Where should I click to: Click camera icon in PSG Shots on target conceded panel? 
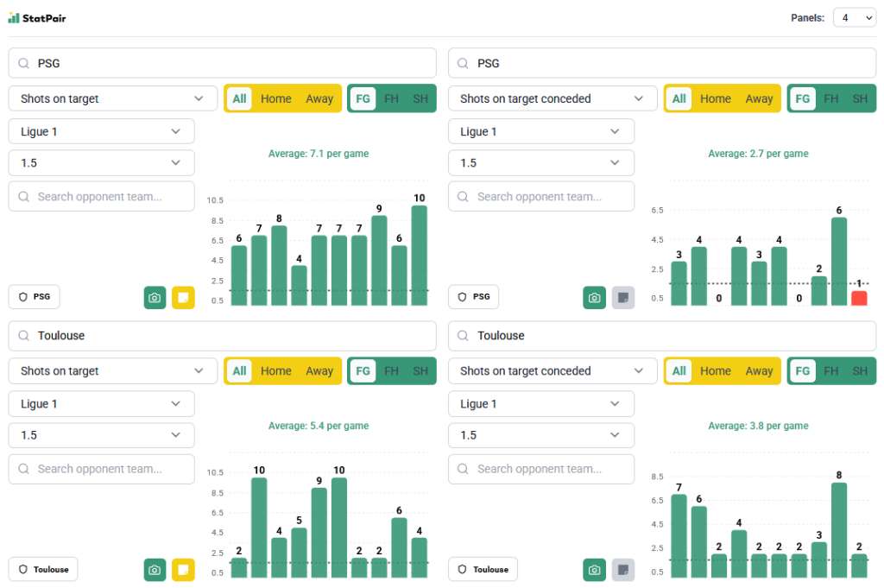(x=594, y=297)
